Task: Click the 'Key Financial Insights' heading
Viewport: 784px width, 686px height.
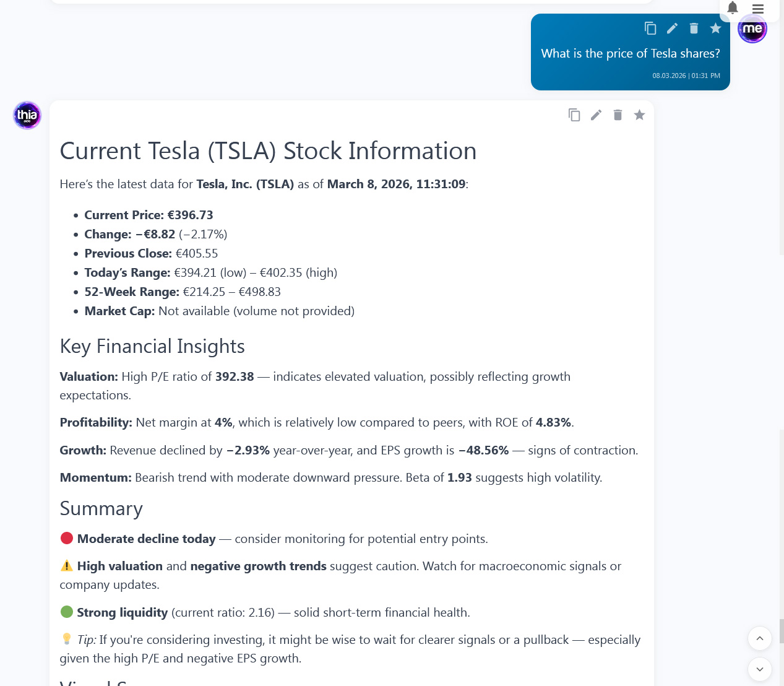Action: click(152, 346)
